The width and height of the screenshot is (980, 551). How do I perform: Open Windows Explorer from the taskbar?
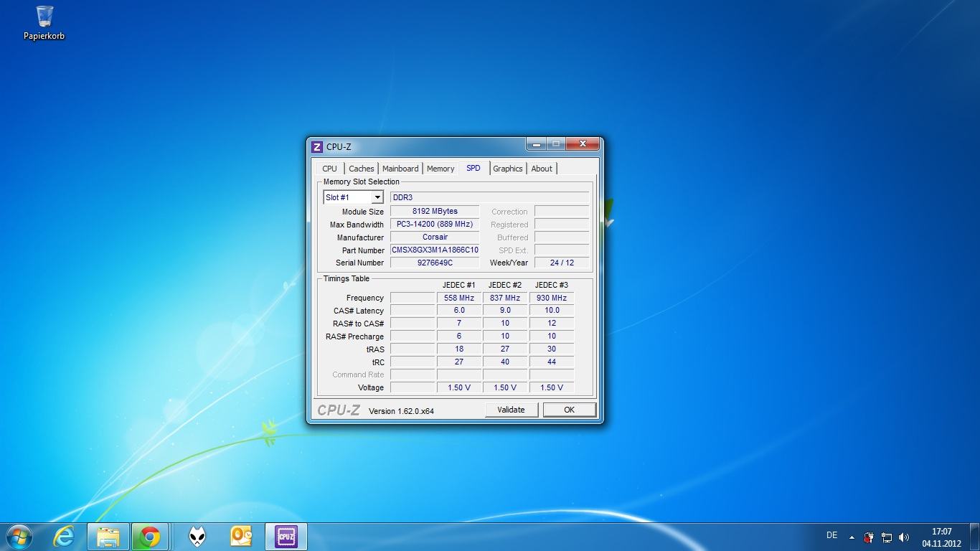108,536
